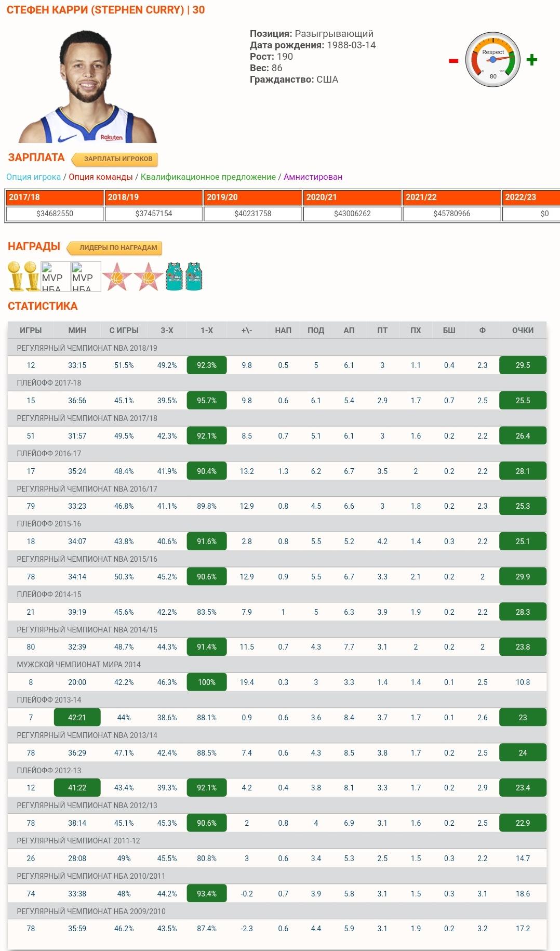This screenshot has height=951, width=560.
Task: Click the С ИГРЫ statistics column header
Action: coord(124,331)
